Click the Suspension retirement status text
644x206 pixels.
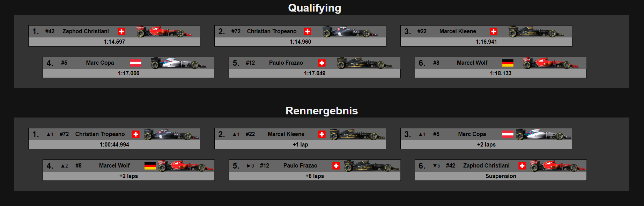pos(501,176)
